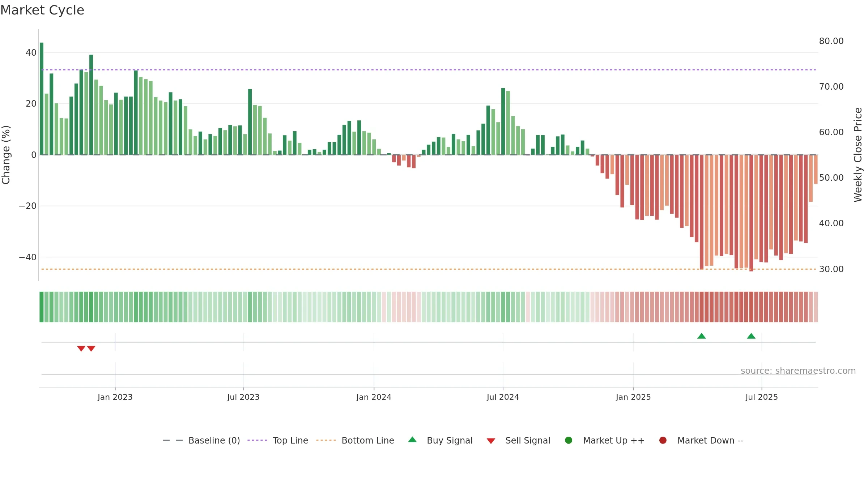Screen dimensions: 868x488
Task: Click the green Market Up circle in legend
Action: (569, 440)
